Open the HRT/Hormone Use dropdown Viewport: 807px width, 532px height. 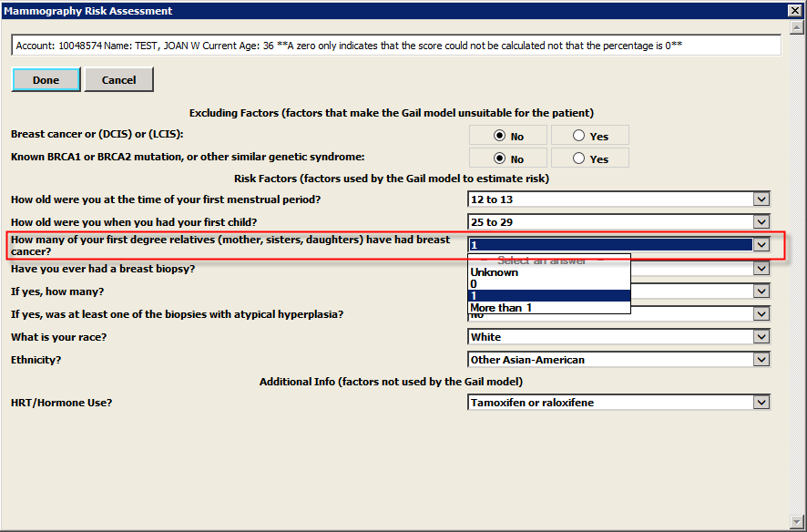pos(761,402)
